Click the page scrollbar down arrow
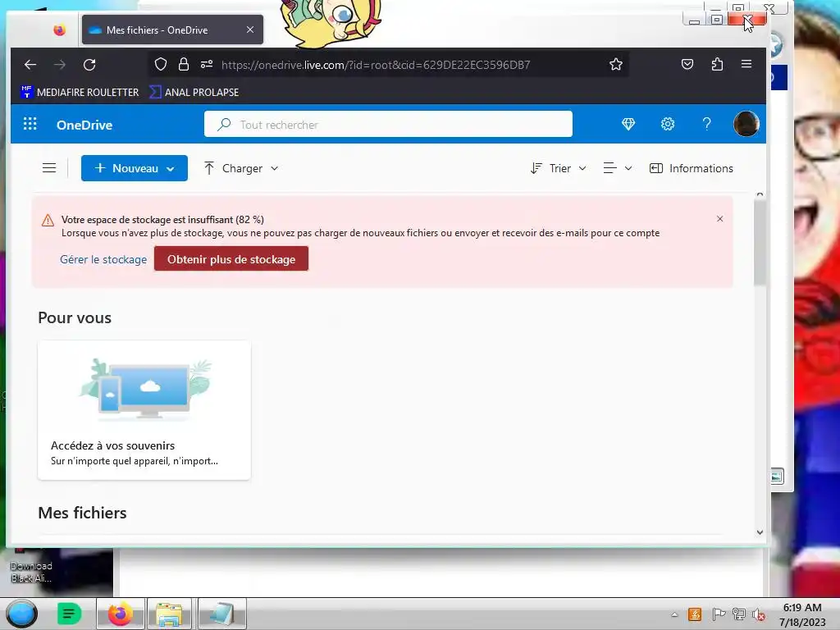 pyautogui.click(x=760, y=532)
